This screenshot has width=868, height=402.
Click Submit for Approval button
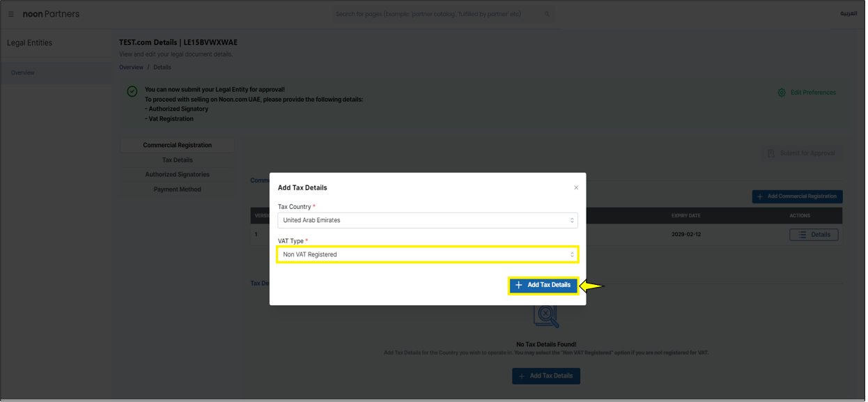tap(801, 153)
